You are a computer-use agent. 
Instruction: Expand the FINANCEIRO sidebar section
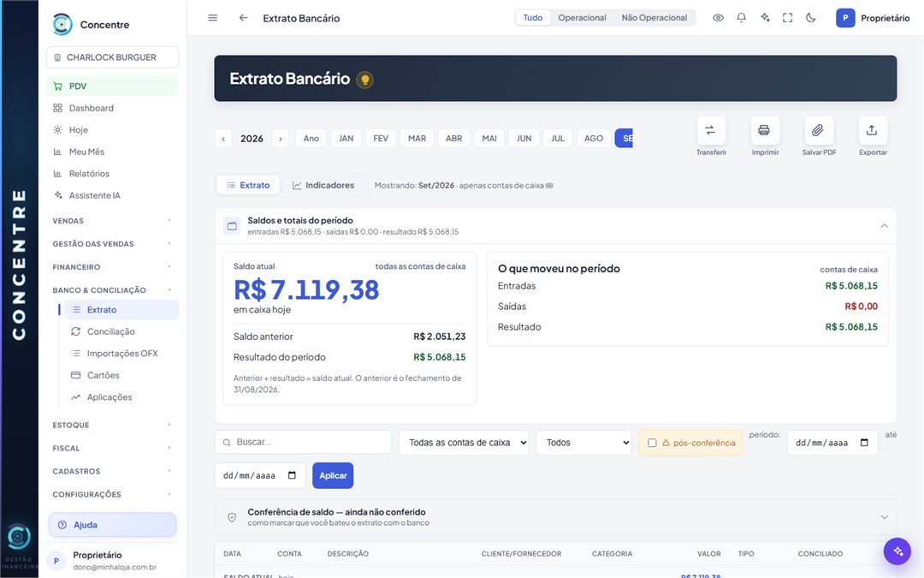pos(113,266)
